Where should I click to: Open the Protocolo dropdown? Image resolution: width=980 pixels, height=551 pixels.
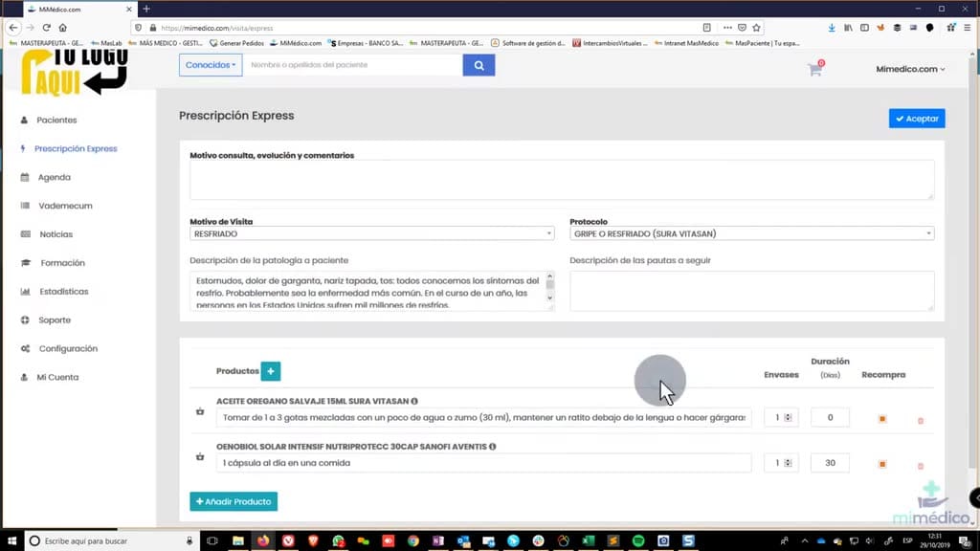point(752,233)
